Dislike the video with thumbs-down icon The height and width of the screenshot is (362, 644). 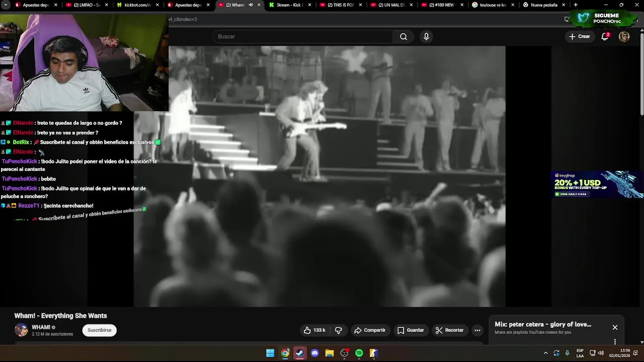(x=339, y=330)
